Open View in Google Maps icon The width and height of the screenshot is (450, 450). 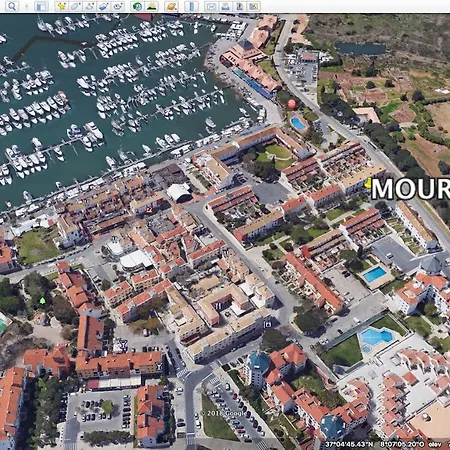click(x=254, y=6)
